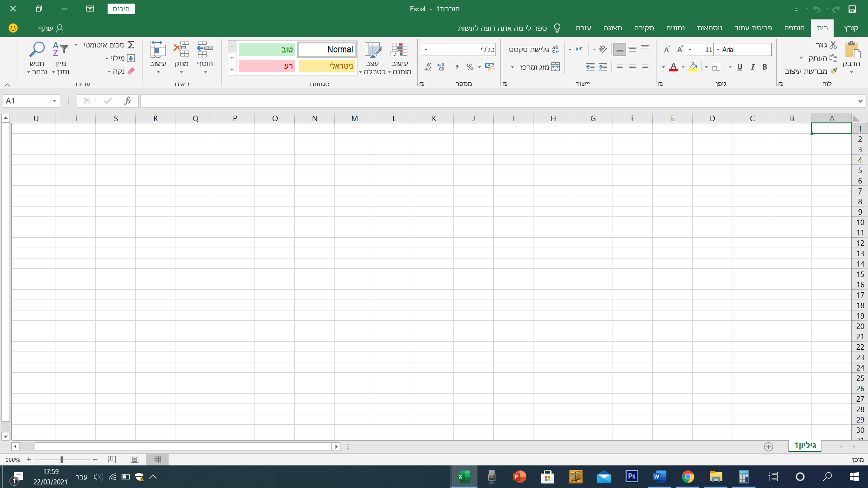The width and height of the screenshot is (868, 488).
Task: Click the percent style icon
Action: (470, 67)
